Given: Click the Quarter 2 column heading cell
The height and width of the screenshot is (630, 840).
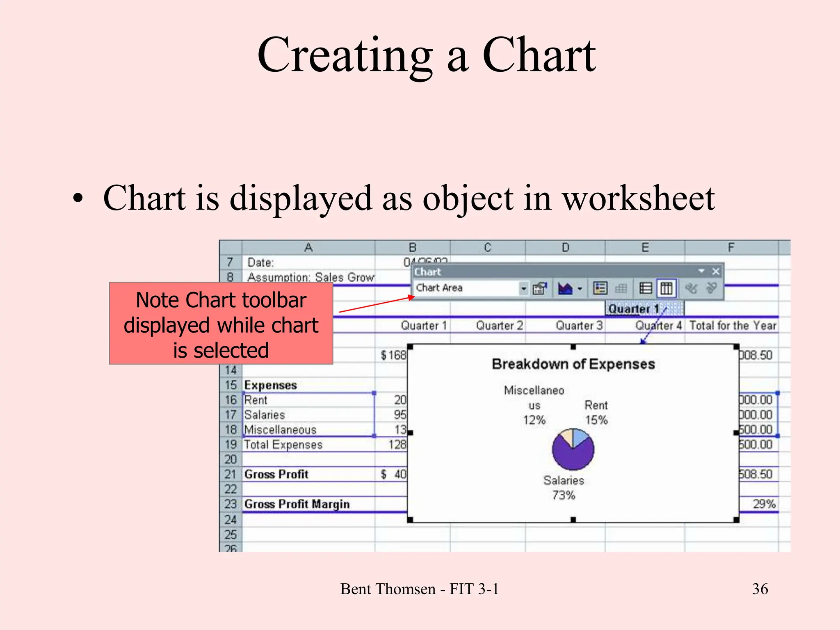Looking at the screenshot, I should coord(488,326).
